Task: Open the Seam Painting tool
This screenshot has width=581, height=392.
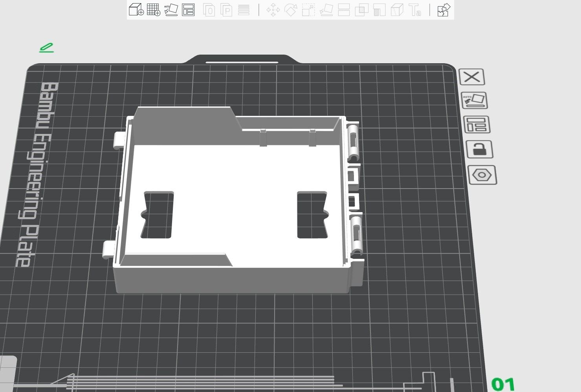Action: pos(397,9)
